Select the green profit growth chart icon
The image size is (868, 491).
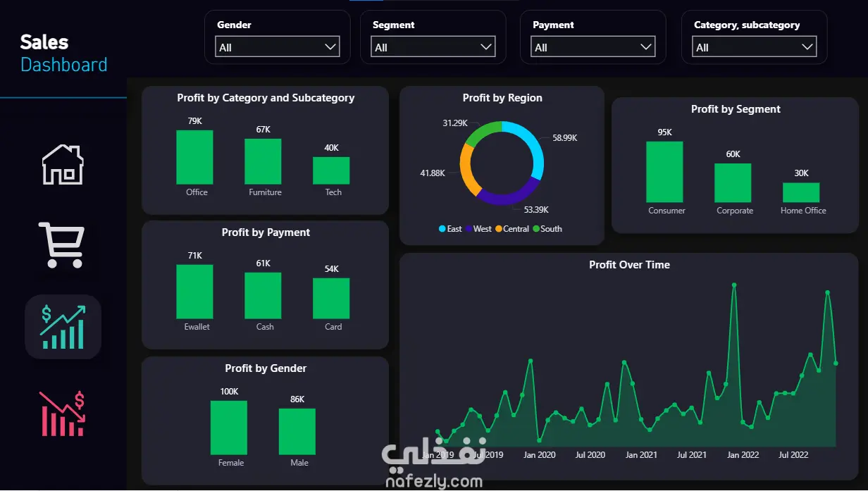click(63, 327)
